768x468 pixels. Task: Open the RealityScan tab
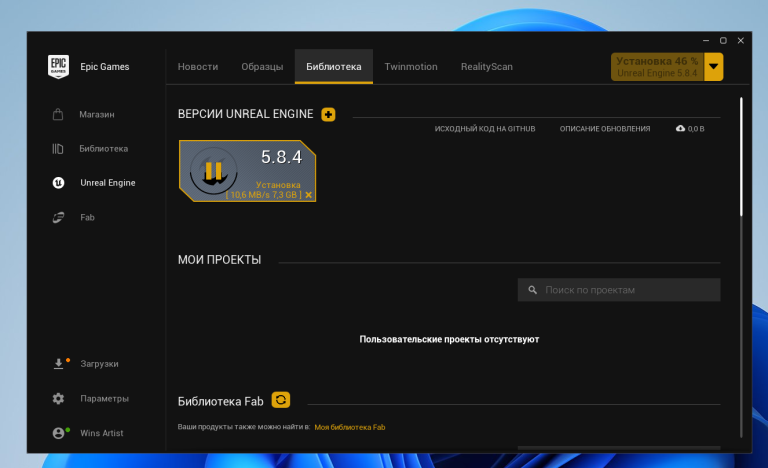pos(486,67)
